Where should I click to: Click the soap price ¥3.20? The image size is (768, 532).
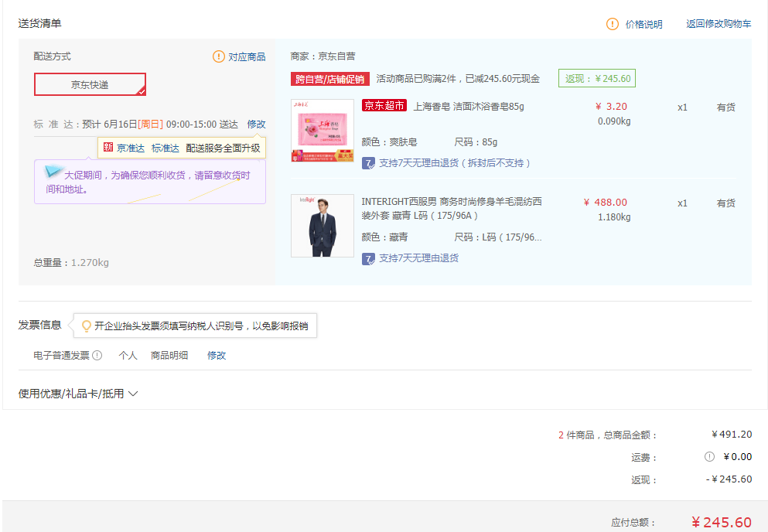[611, 106]
